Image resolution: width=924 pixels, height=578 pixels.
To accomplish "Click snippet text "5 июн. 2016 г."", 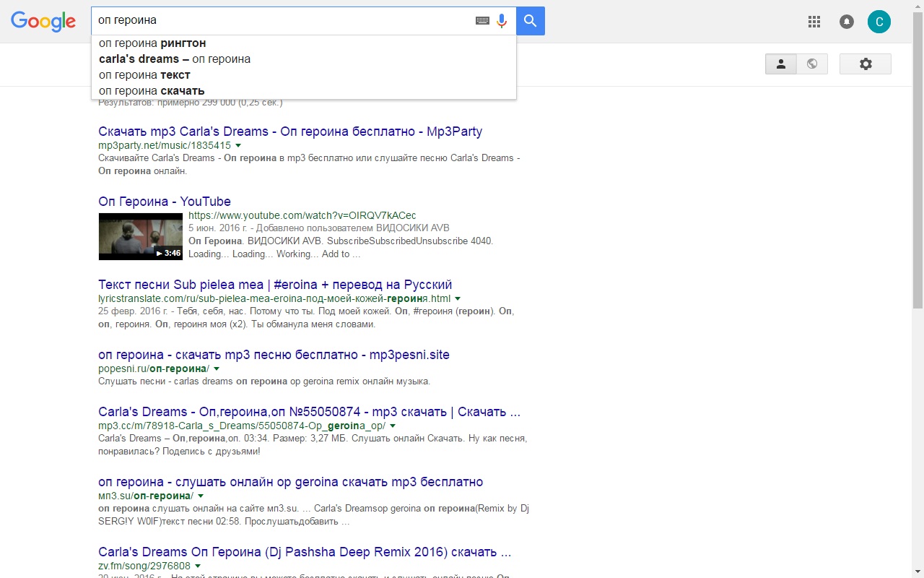I will click(x=218, y=228).
